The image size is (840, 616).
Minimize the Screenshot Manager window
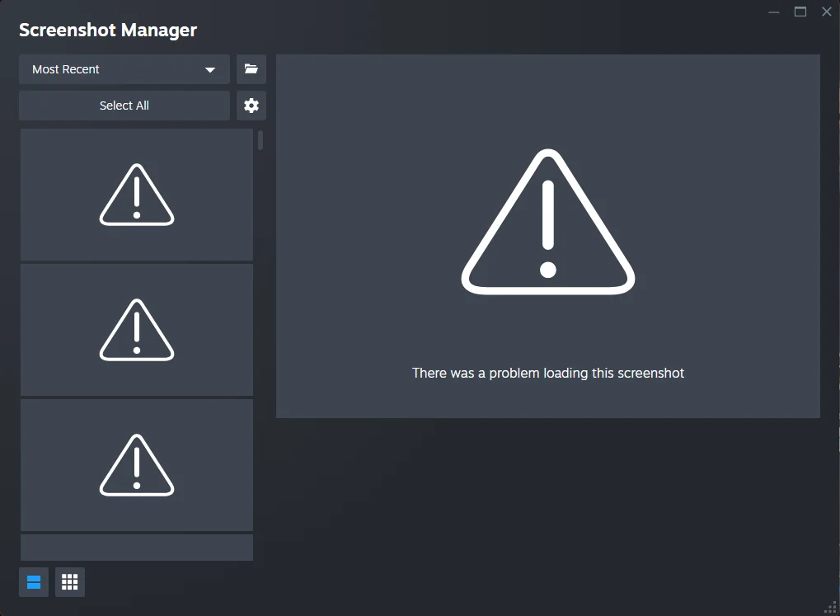(774, 12)
